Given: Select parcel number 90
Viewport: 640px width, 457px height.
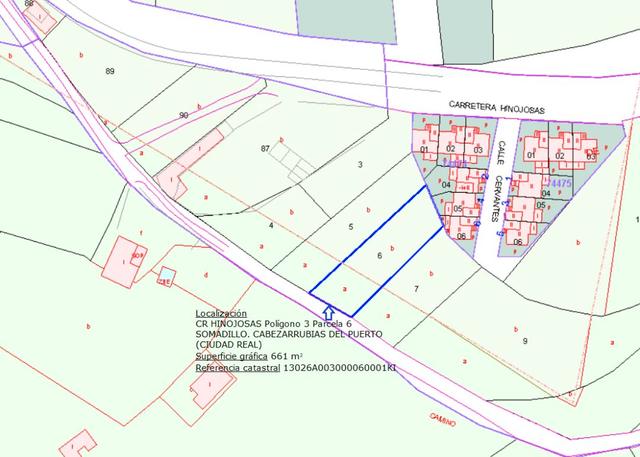Looking at the screenshot, I should point(183,116).
